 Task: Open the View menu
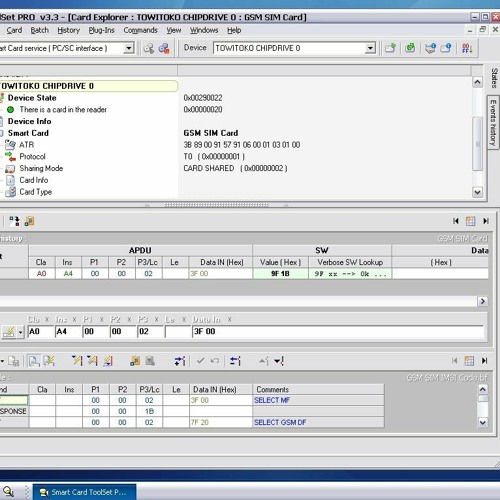point(174,30)
